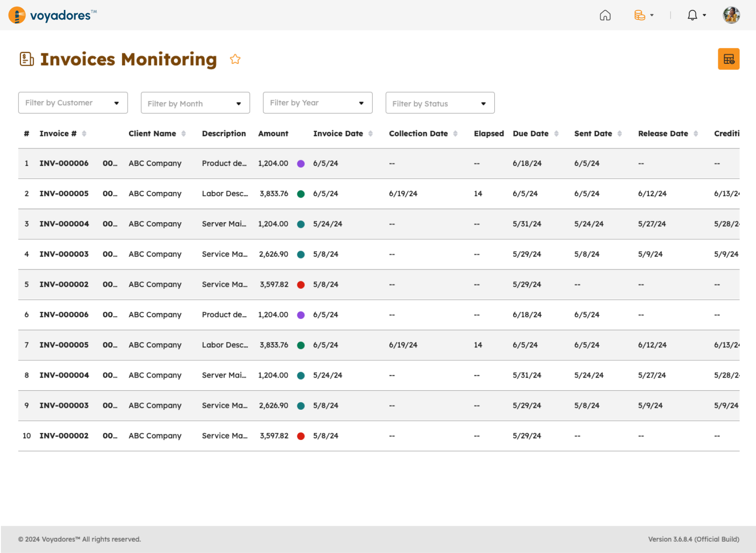Sort by Collection Date column
The height and width of the screenshot is (553, 756).
coord(455,134)
